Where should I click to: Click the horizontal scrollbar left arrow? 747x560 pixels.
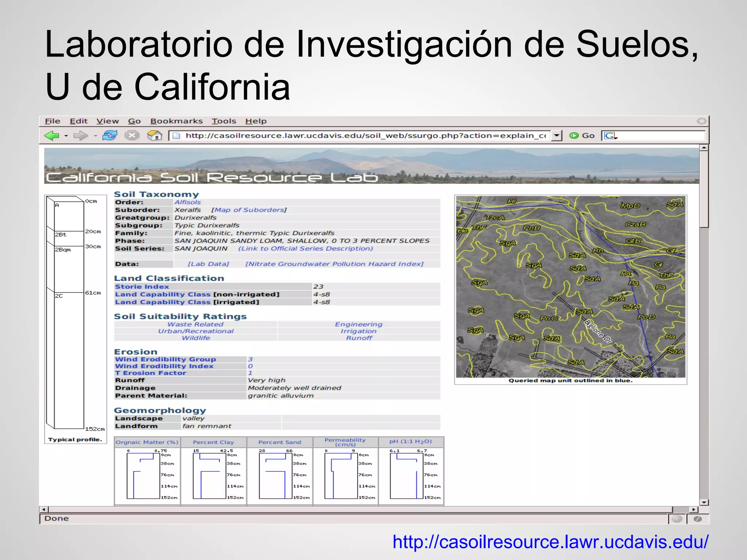click(44, 509)
